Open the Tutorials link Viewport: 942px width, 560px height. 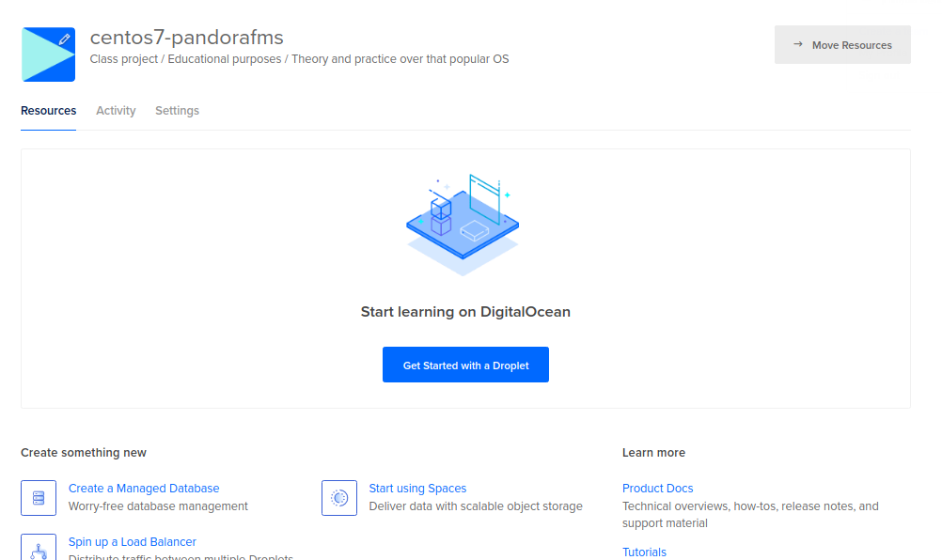pos(644,552)
